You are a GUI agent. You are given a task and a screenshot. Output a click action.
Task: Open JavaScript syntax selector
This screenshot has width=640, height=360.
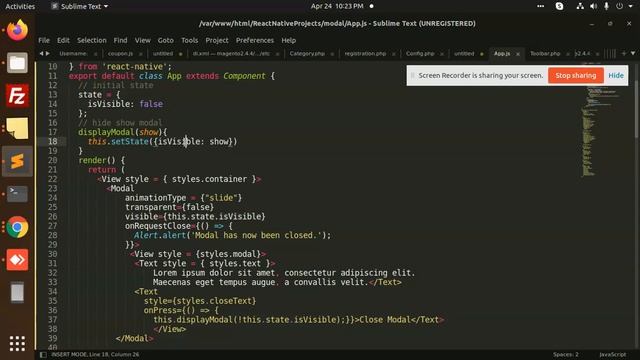pos(612,354)
